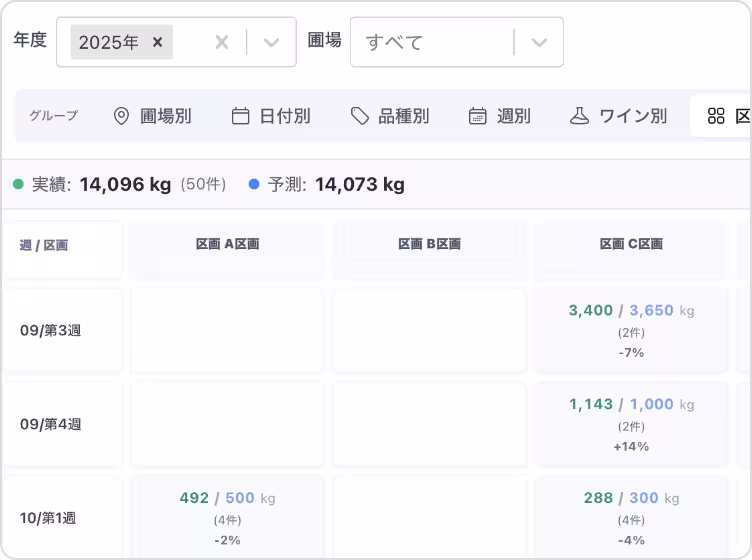
Task: Click the map pin icon of 圃場別
Action: [121, 116]
